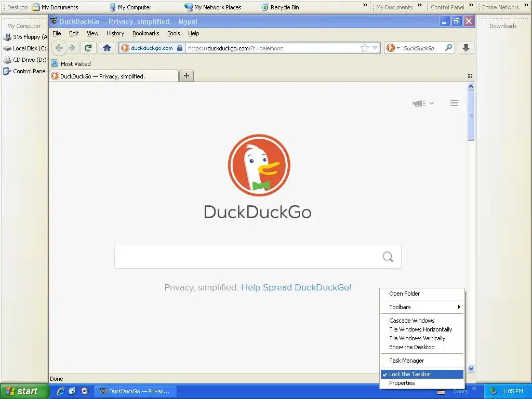
Task: Open the History menu
Action: pos(115,33)
